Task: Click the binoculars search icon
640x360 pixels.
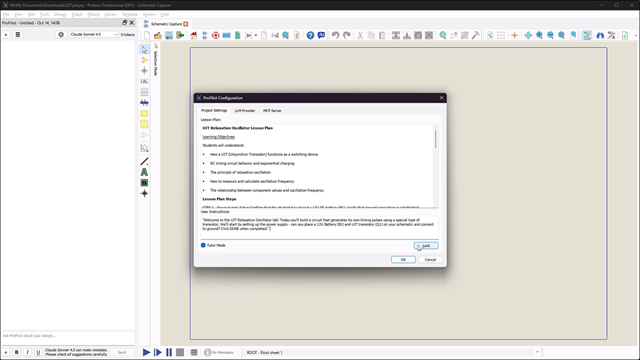Action: pos(600,36)
